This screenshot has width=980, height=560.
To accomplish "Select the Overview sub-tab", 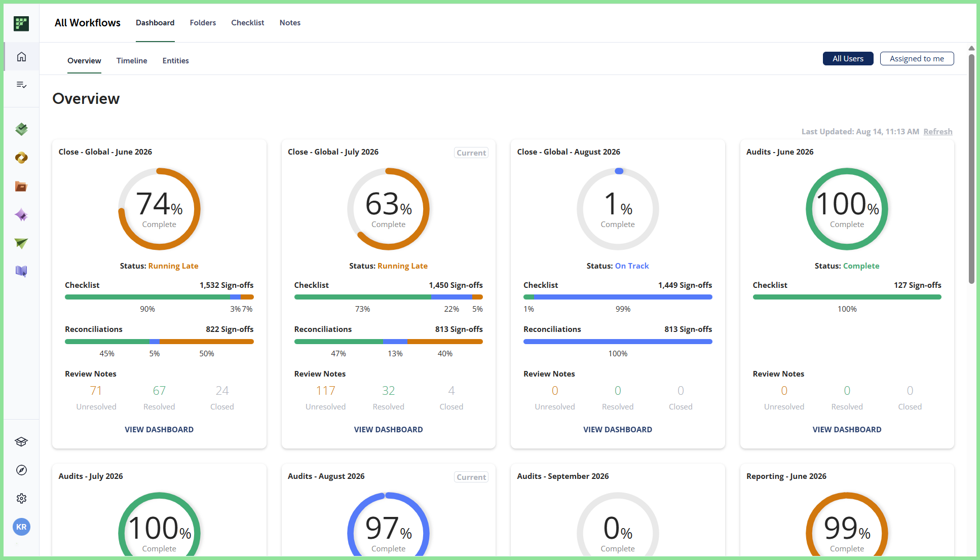I will pos(84,61).
